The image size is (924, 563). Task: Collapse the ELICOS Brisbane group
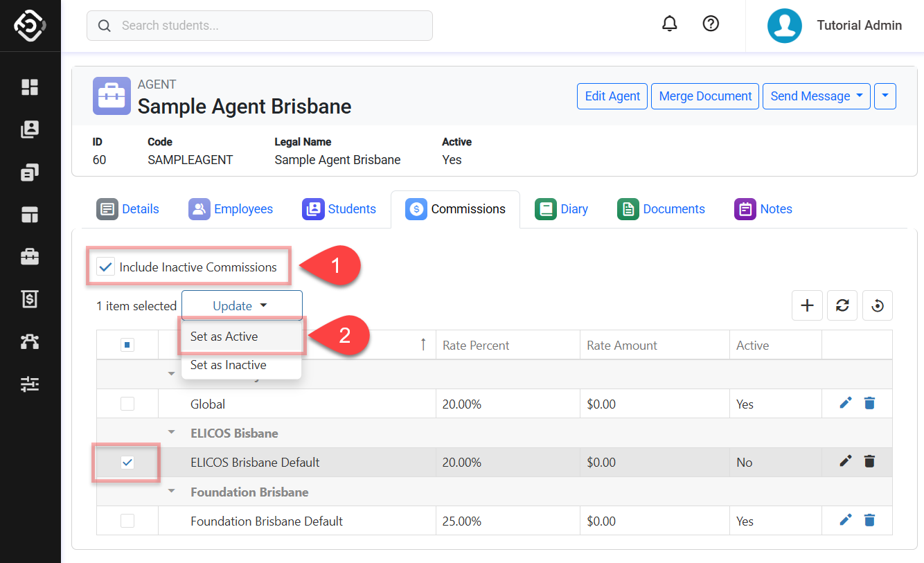pos(171,433)
